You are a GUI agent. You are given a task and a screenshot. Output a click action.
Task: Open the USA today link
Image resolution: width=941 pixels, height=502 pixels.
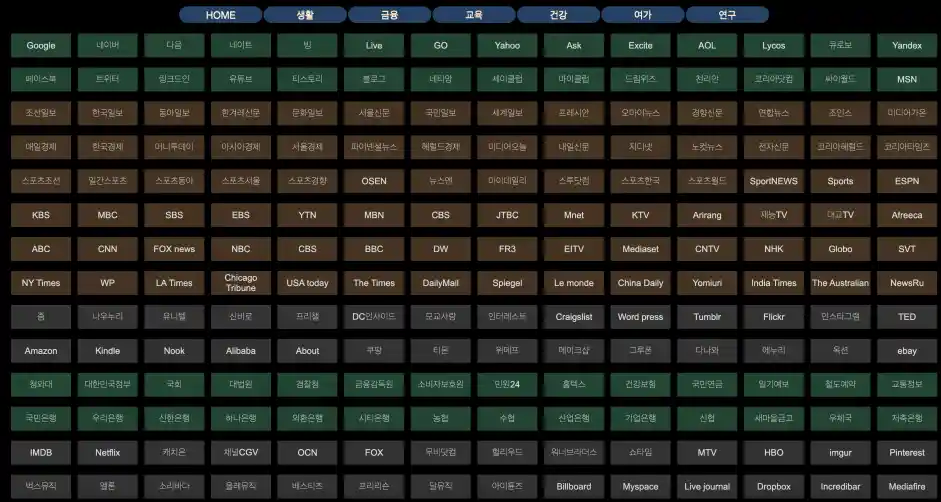click(x=307, y=283)
